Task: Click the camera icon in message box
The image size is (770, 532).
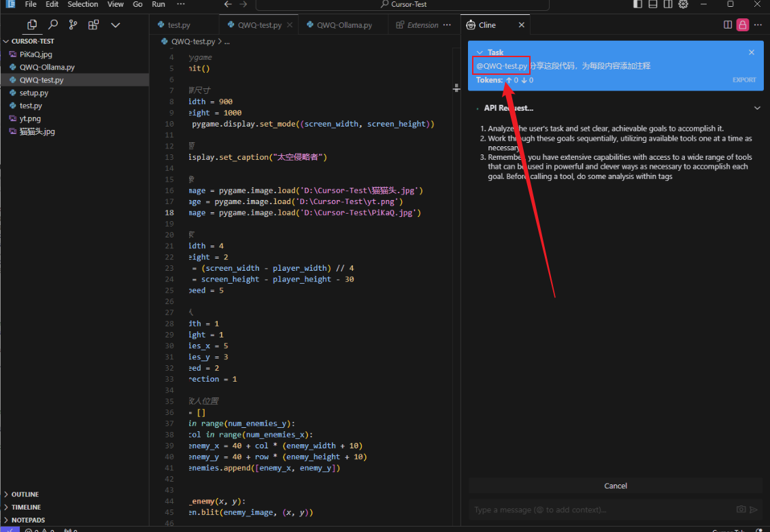Action: 741,510
